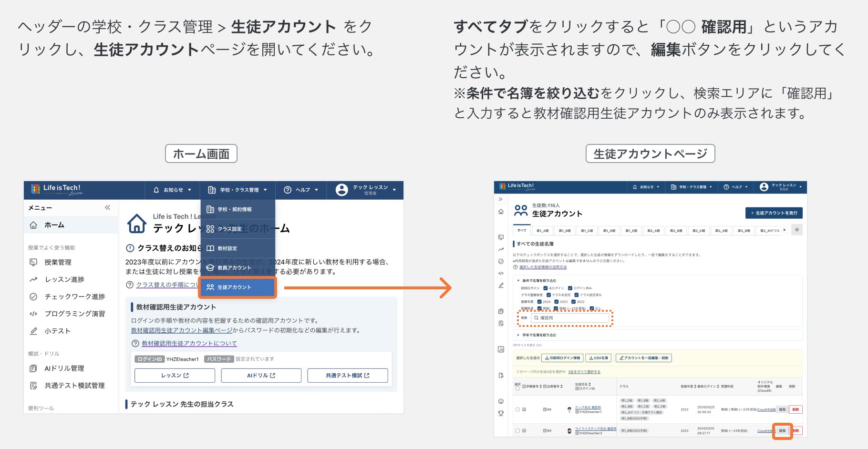Viewport: 868px width, 449px height.
Task: Click 編集 for the ライフイズテック先生 確認用 row
Action: [782, 431]
